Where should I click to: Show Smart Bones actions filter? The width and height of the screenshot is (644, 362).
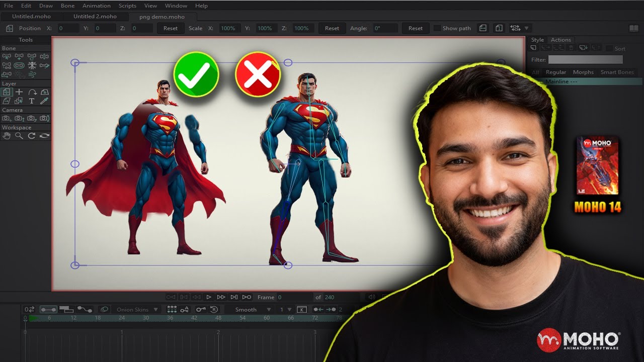617,72
